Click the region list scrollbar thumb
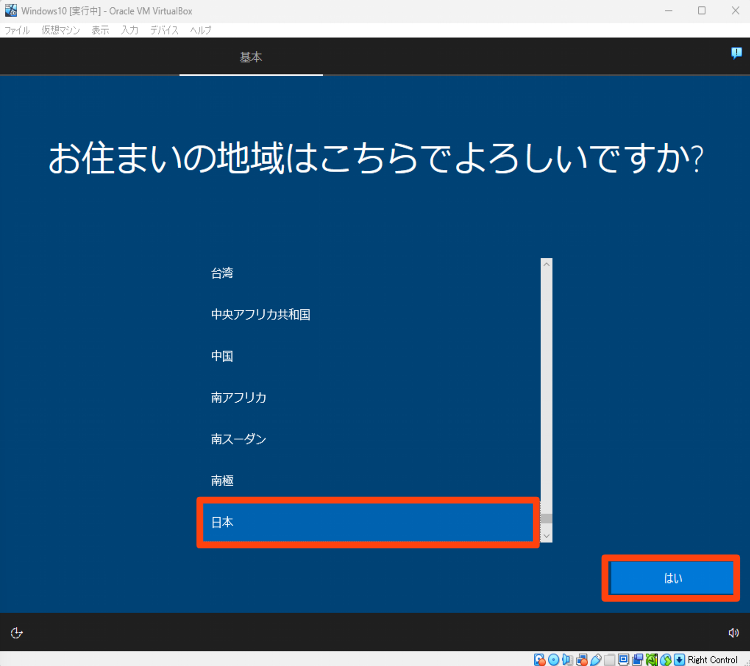Viewport: 750px width, 666px height. (x=547, y=519)
